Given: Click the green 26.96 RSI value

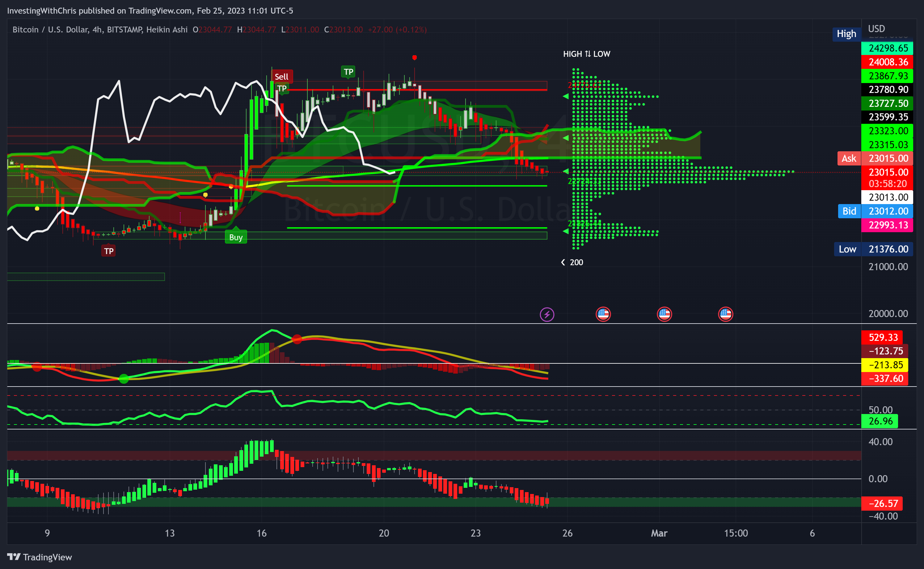Looking at the screenshot, I should coord(880,421).
